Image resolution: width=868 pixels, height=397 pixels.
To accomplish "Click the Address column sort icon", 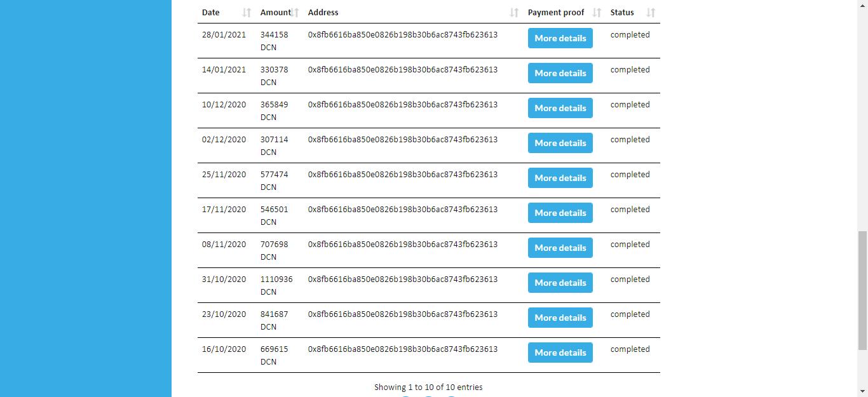I will point(515,13).
